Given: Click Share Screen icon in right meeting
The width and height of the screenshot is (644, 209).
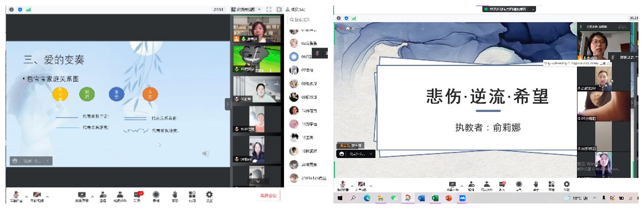Looking at the screenshot, I should (x=452, y=186).
